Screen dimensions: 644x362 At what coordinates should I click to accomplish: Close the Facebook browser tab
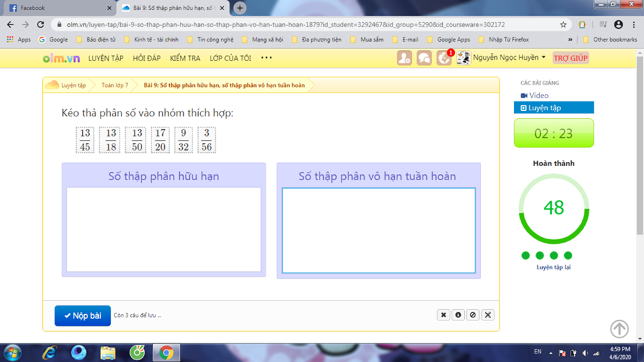tap(109, 8)
